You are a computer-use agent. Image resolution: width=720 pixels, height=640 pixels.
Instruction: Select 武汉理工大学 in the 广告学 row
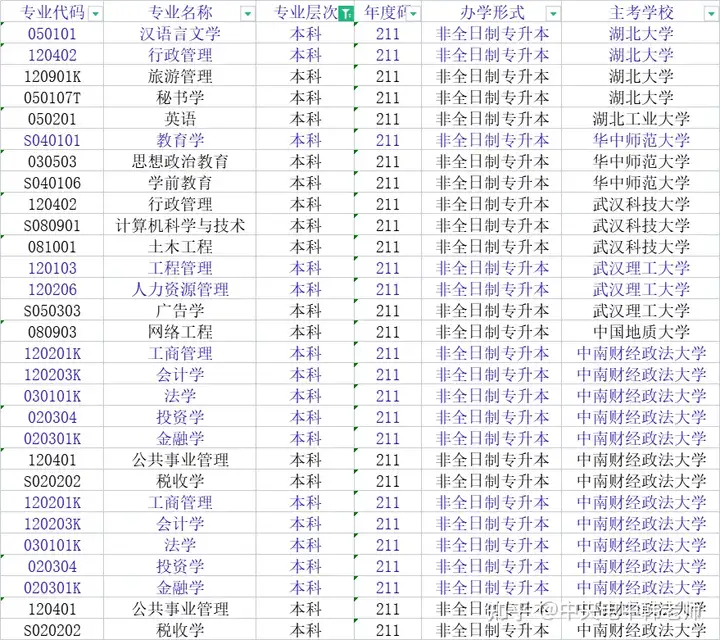click(x=641, y=311)
